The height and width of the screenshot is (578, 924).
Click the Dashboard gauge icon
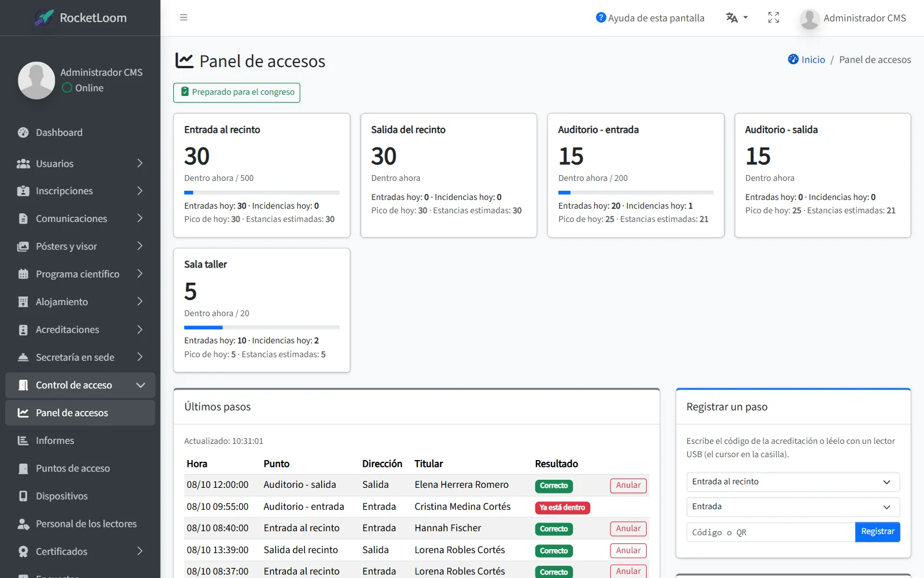23,132
